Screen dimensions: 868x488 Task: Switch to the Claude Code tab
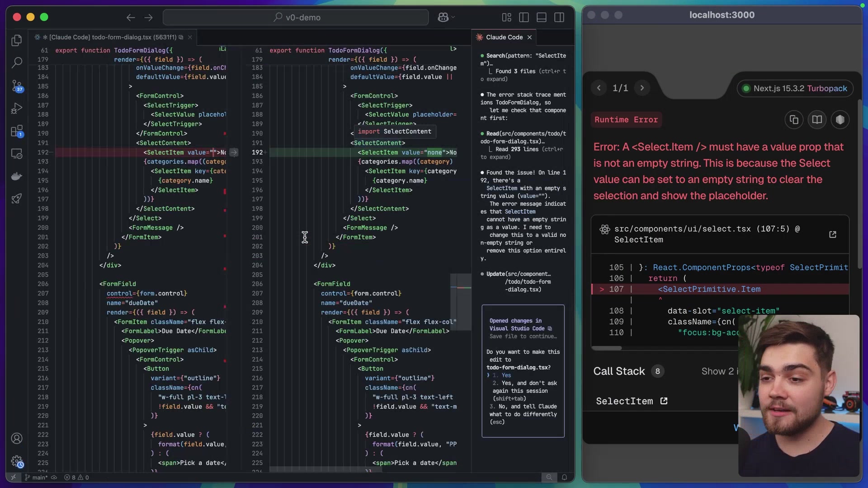pyautogui.click(x=504, y=37)
